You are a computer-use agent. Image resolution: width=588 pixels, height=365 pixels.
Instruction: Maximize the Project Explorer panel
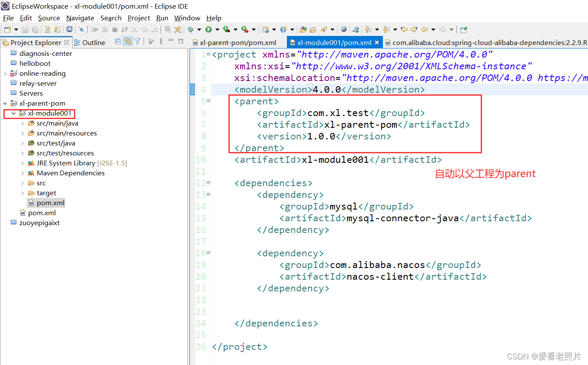(181, 41)
